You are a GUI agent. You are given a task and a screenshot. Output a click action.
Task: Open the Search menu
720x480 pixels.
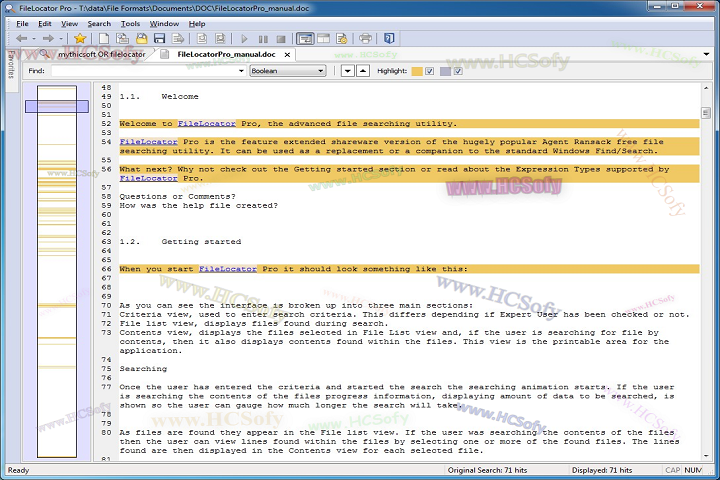pos(99,24)
